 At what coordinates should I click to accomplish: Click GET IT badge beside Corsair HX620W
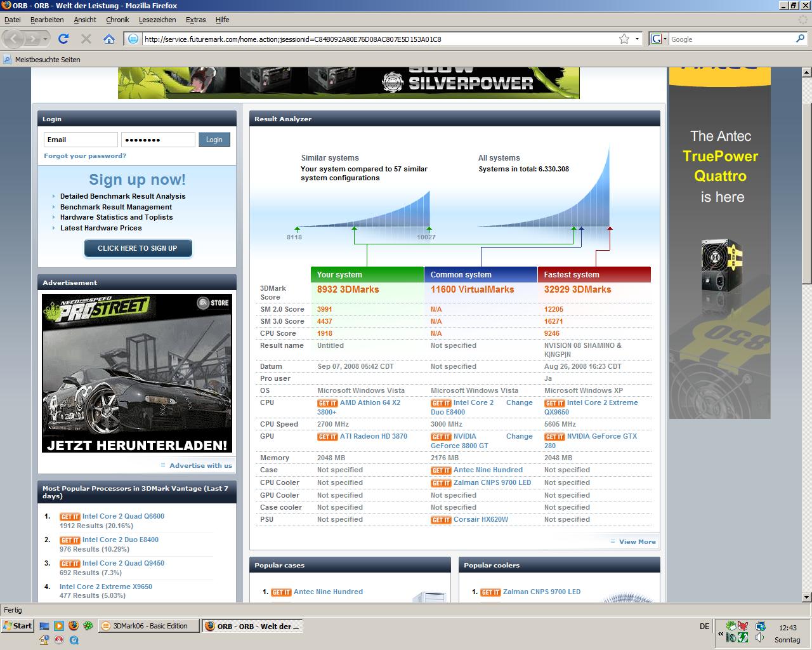point(441,520)
